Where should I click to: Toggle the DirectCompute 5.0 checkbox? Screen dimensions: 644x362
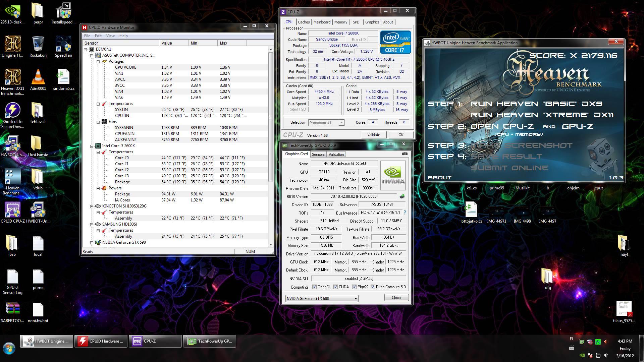(373, 287)
